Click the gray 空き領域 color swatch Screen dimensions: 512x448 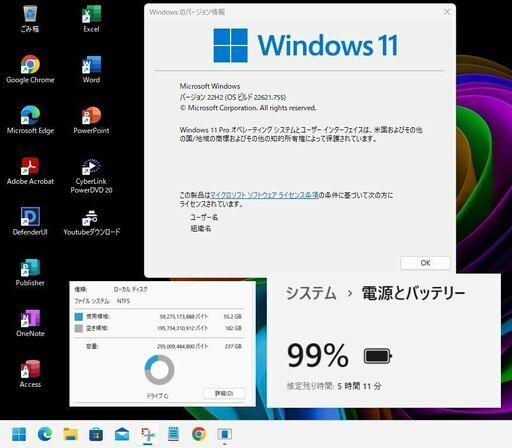(x=79, y=328)
